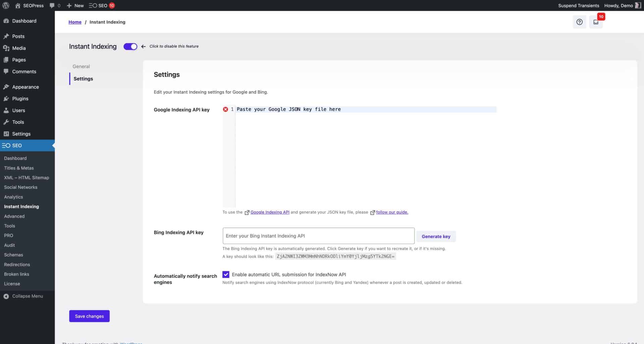Open the follow our guide link

(x=392, y=212)
